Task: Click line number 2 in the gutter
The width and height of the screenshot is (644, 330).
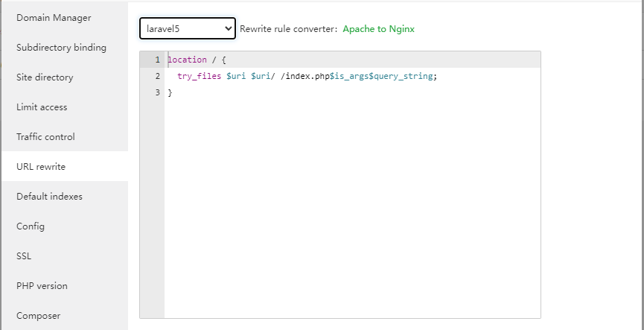Action: point(157,76)
